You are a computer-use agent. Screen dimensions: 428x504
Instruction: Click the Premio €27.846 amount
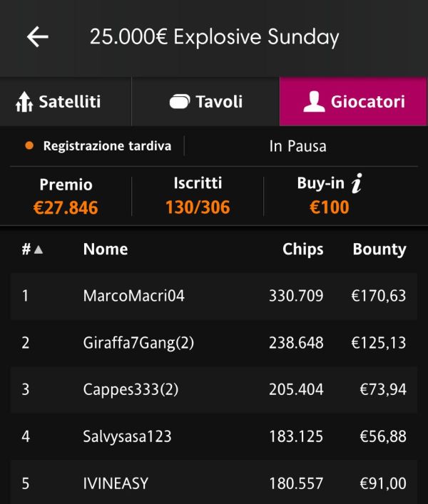tap(66, 207)
